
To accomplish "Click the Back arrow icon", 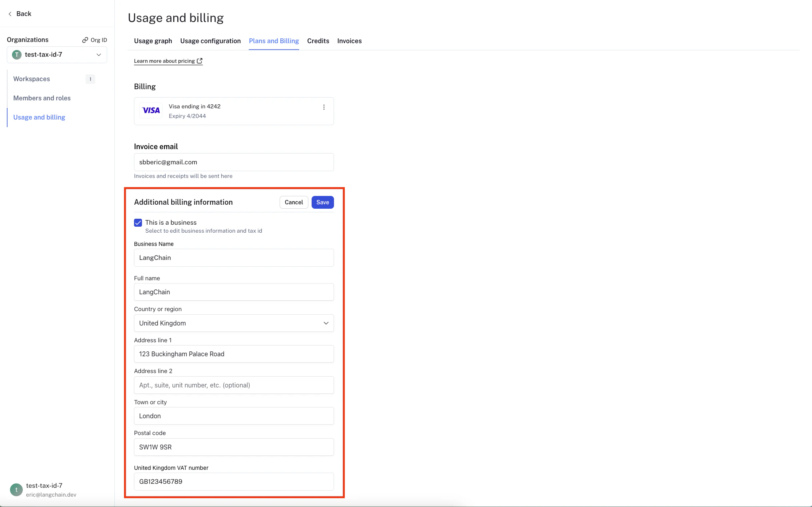I will [10, 14].
